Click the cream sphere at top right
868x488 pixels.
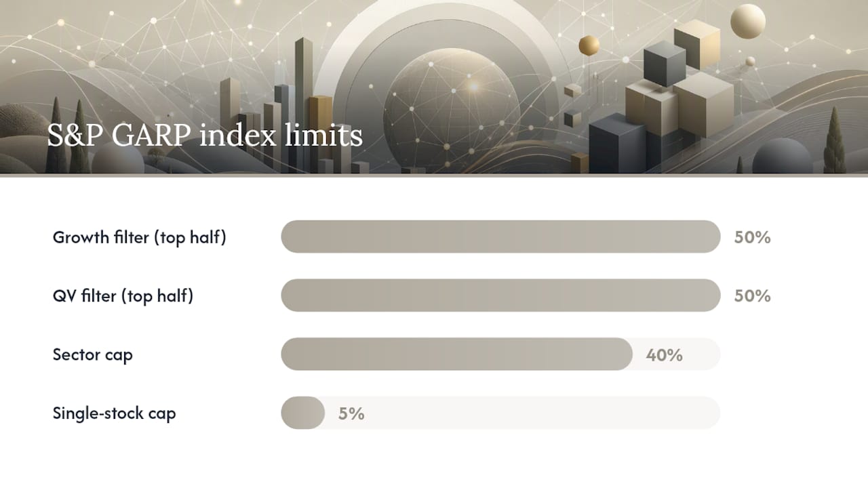[748, 21]
